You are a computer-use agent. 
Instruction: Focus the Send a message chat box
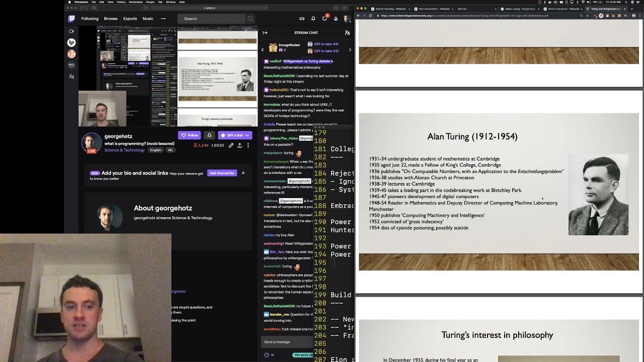[287, 342]
